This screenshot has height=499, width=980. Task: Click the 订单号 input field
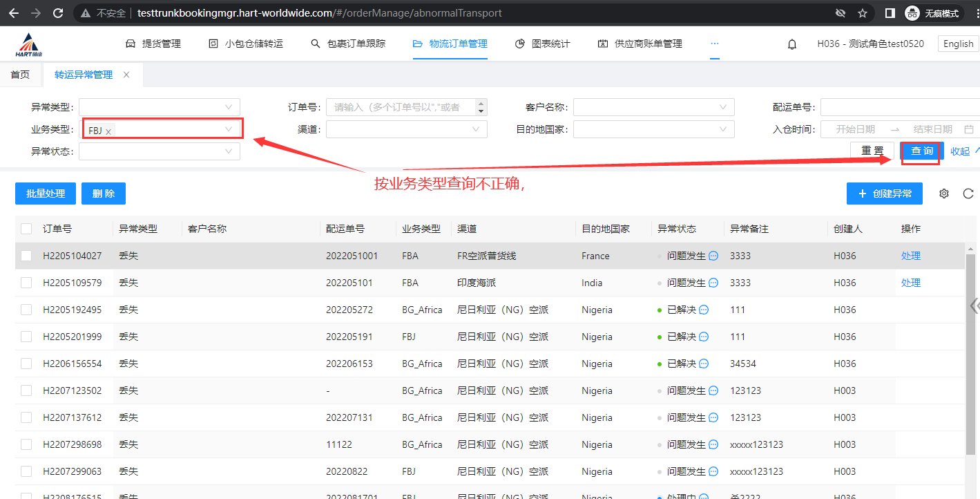[401, 107]
